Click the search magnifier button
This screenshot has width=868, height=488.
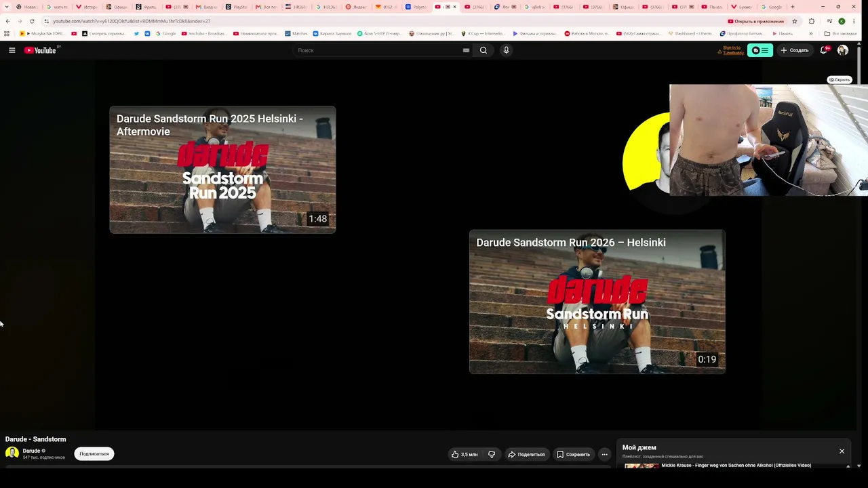click(x=484, y=50)
